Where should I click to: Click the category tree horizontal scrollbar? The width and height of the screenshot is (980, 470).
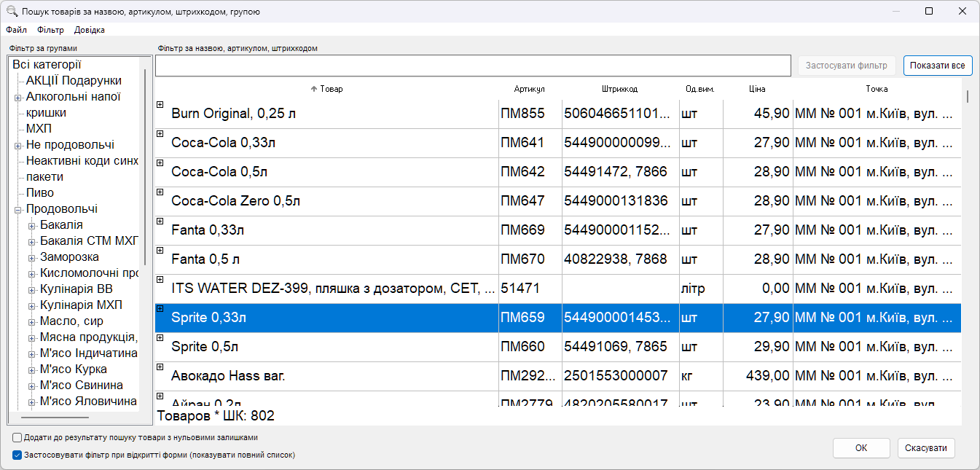(55, 418)
